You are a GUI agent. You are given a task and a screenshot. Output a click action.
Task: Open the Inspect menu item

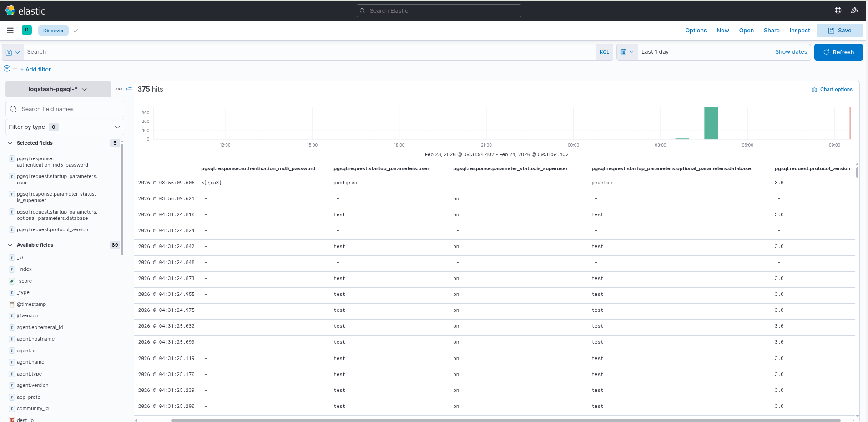[799, 31]
